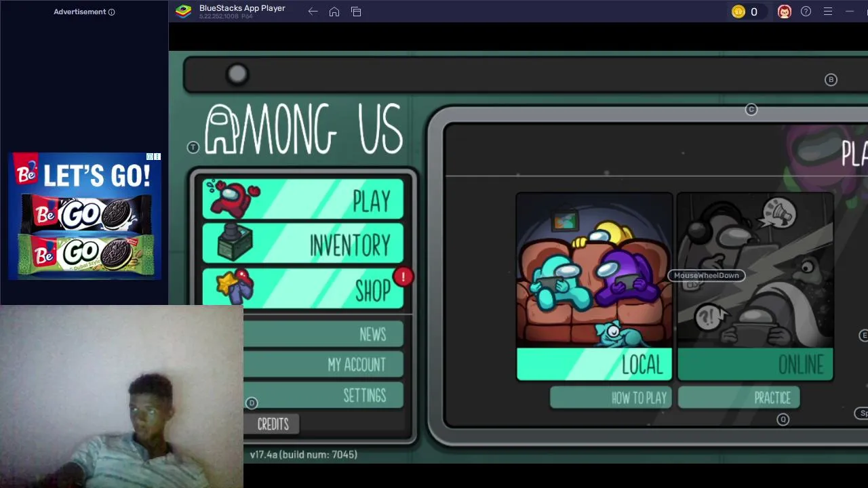Choose ONLINE play mode
Screen dimensions: 868x488
coord(755,287)
